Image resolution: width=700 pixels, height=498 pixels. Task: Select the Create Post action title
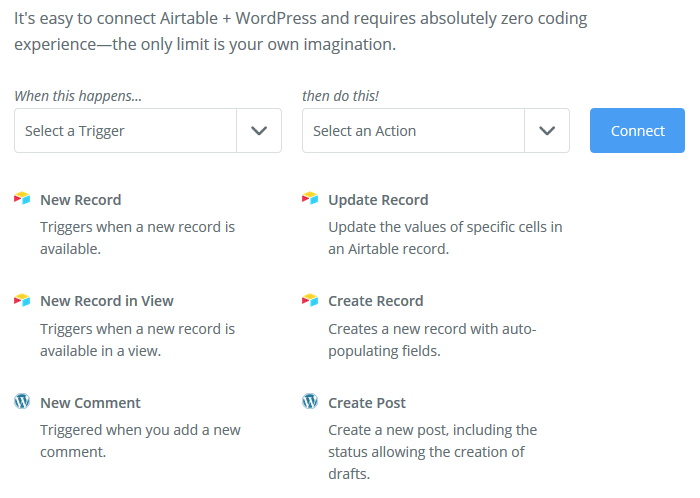367,403
